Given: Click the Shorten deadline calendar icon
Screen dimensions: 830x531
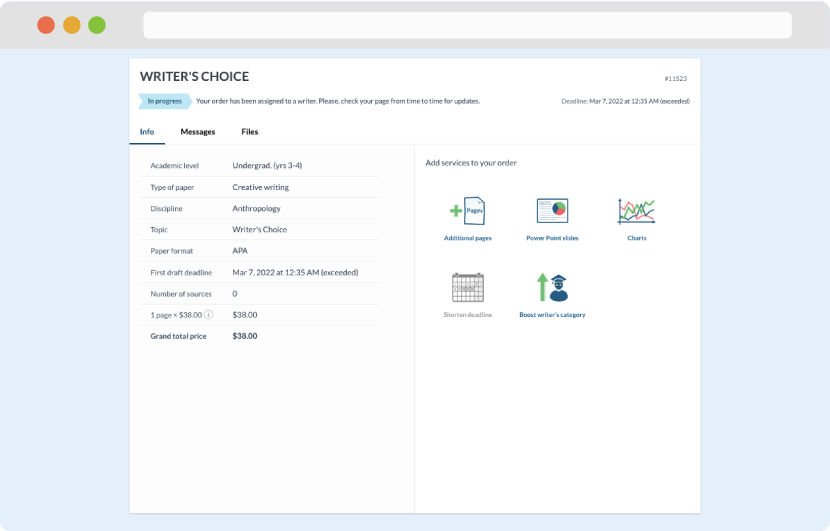Looking at the screenshot, I should point(468,288).
